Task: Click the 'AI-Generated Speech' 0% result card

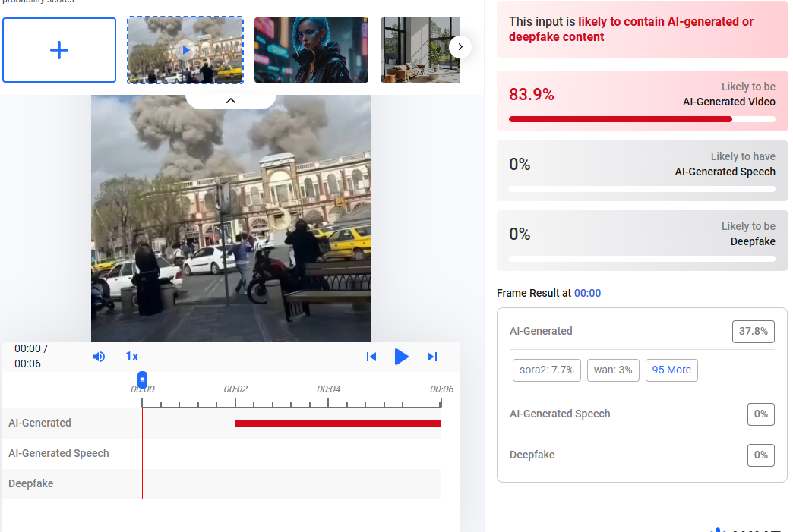Action: pyautogui.click(x=642, y=171)
